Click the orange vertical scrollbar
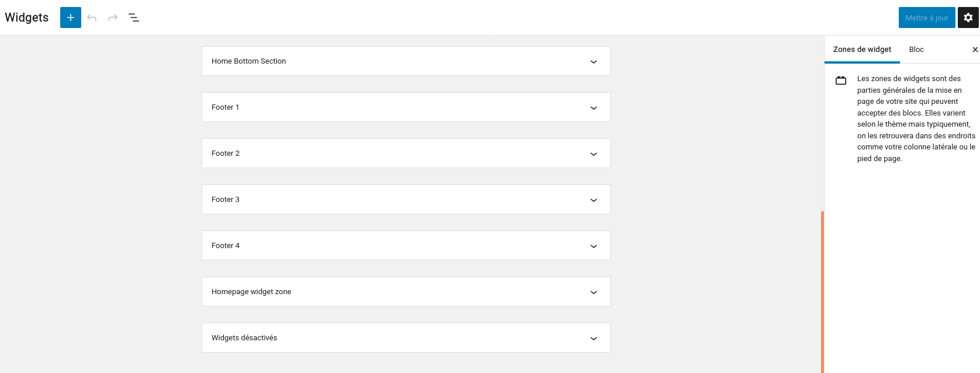 tap(822, 292)
